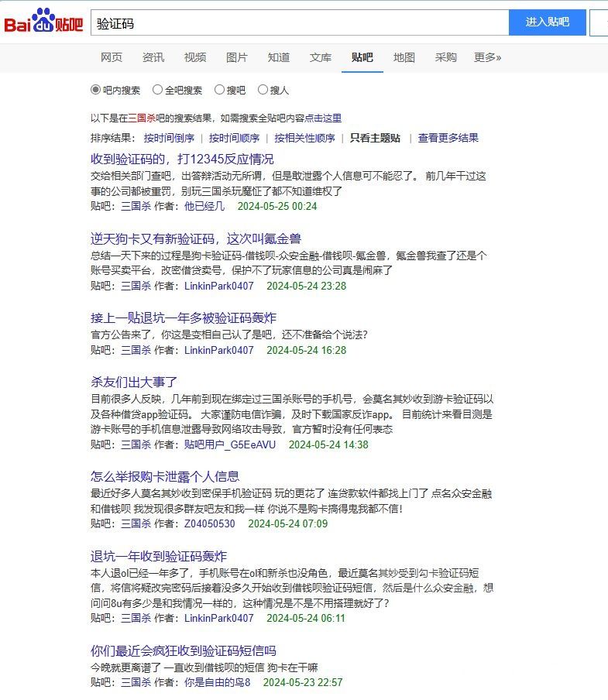Click timestamp 2024-05-25 00:24
The width and height of the screenshot is (608, 700).
click(x=277, y=206)
